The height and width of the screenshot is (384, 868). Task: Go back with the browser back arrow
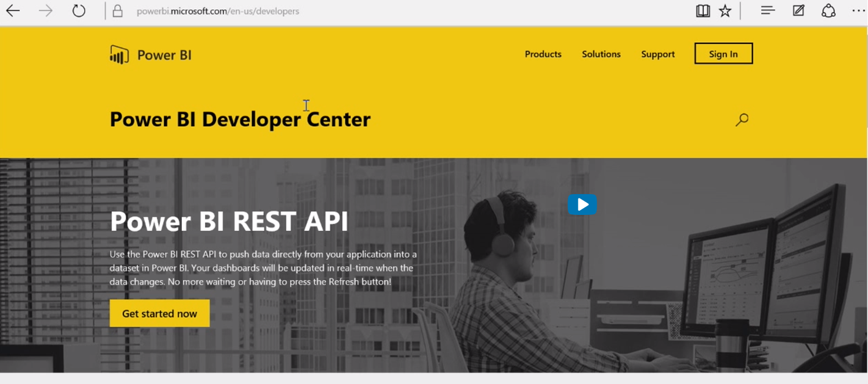pyautogui.click(x=13, y=11)
